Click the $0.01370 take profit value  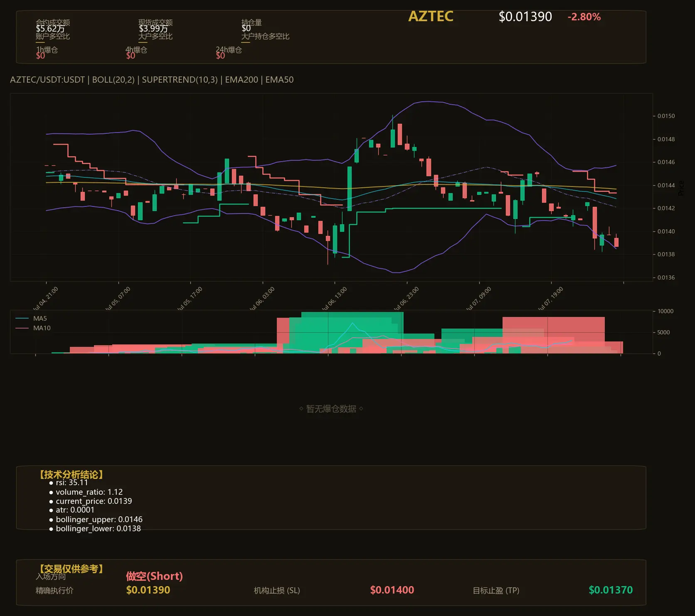click(611, 590)
